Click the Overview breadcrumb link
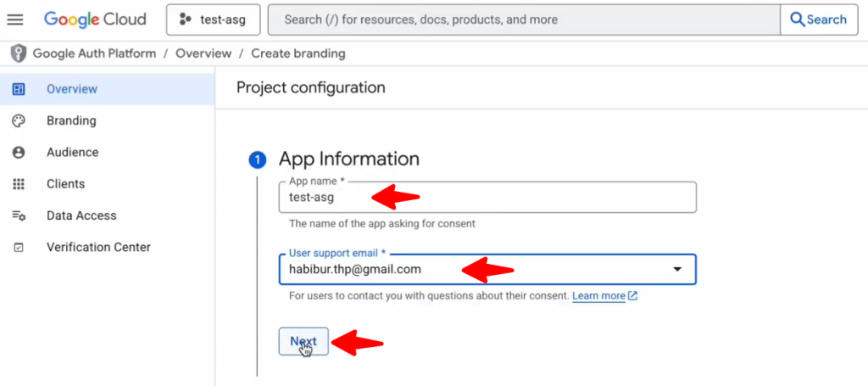Image resolution: width=868 pixels, height=386 pixels. click(203, 53)
